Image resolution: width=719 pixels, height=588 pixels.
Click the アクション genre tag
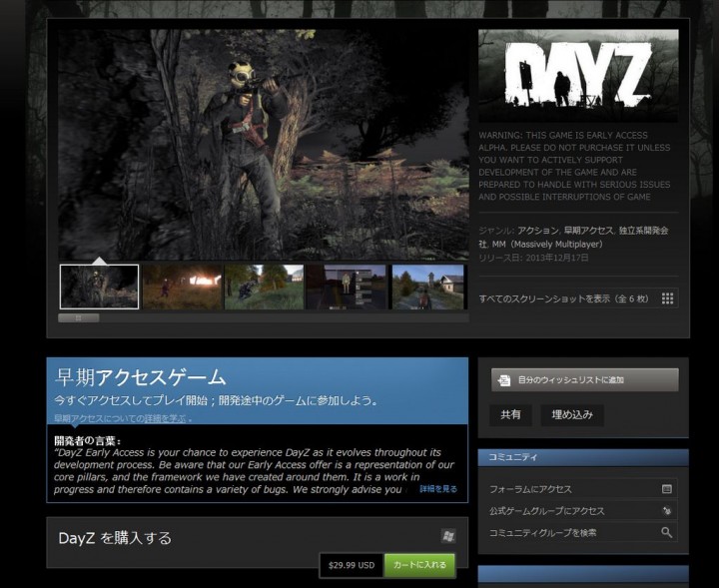tap(537, 231)
